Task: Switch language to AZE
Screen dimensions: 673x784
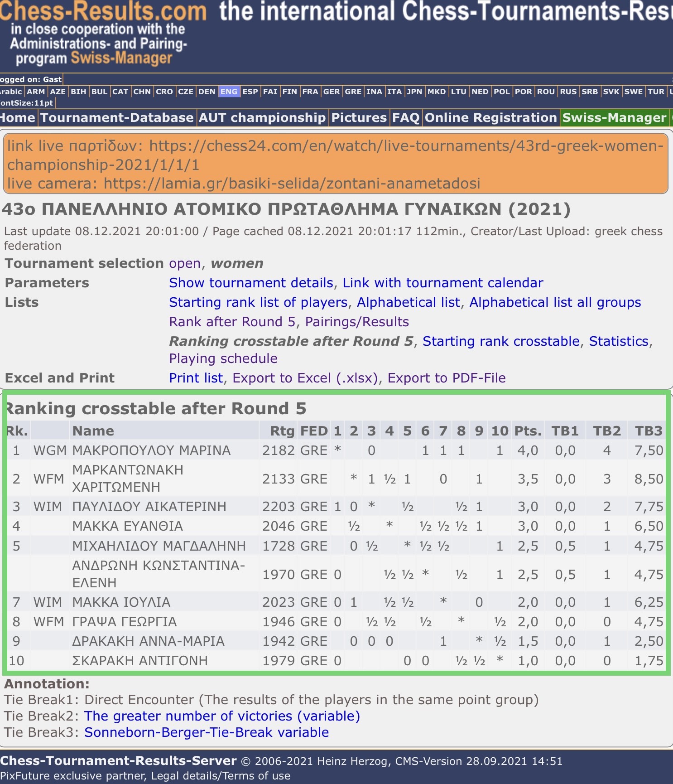Action: 58,92
